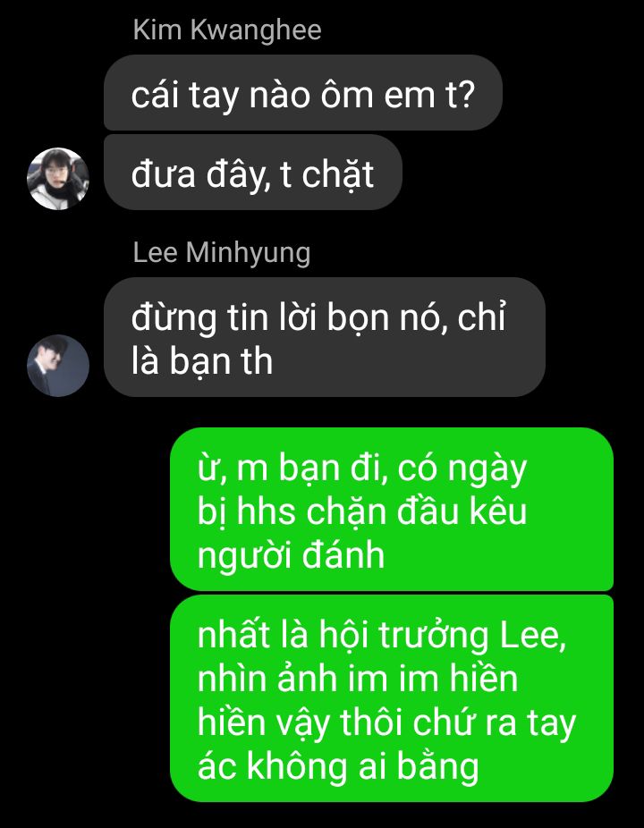Click the Lee Minhyung sender name

(x=221, y=253)
